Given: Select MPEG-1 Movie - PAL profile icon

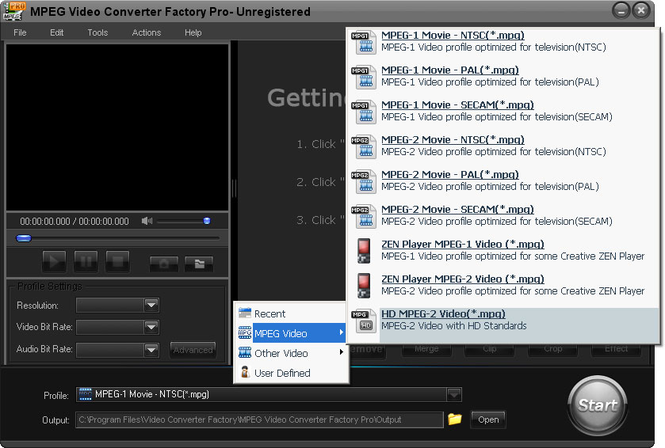Looking at the screenshot, I should coord(364,77).
